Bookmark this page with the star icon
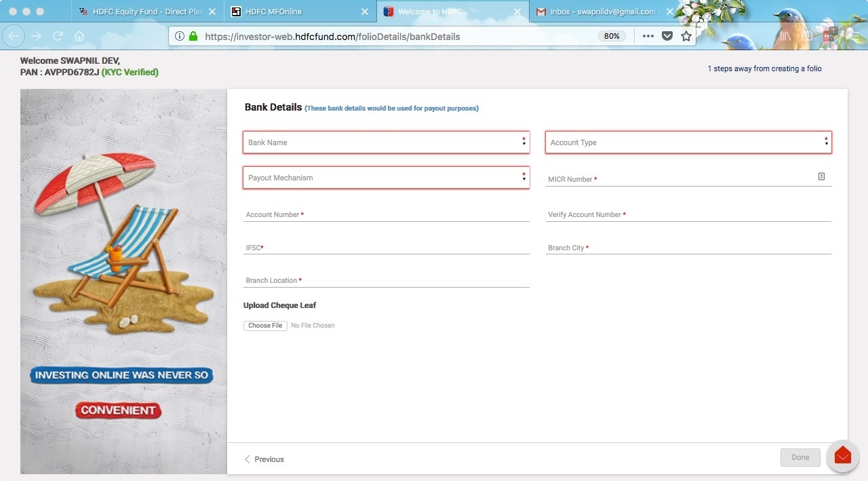Screen dimensions: 868x481 tap(686, 36)
